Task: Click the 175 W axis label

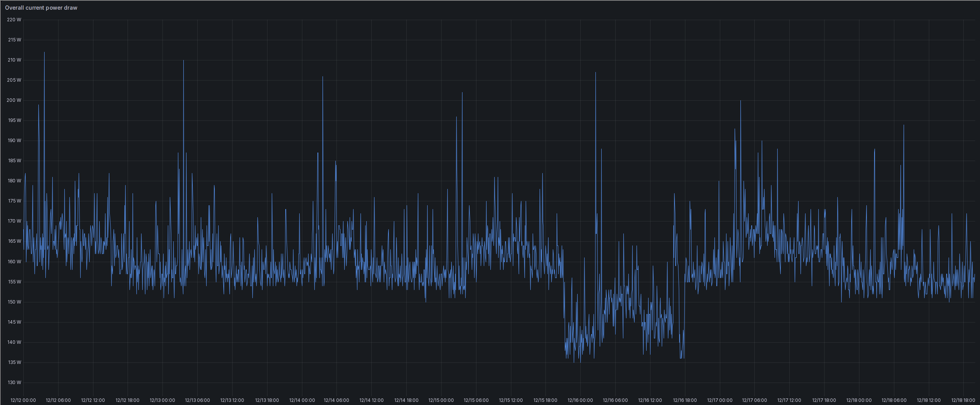Action: pyautogui.click(x=14, y=201)
